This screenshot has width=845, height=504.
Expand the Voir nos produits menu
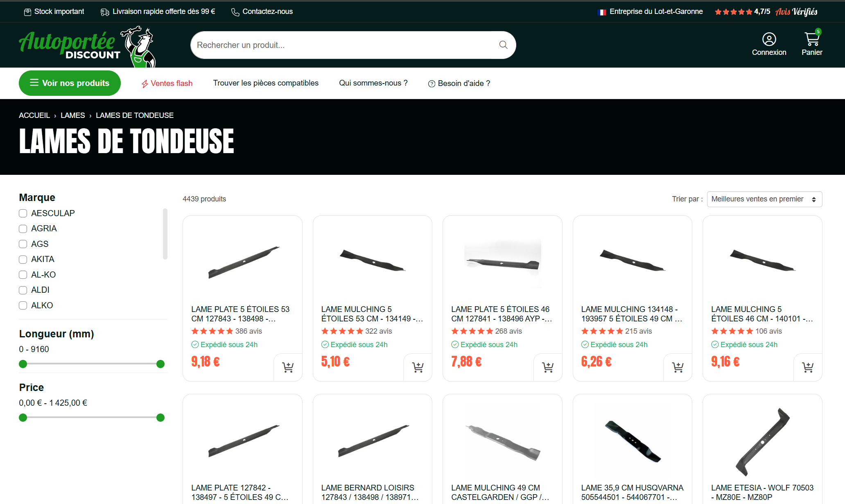[x=70, y=83]
